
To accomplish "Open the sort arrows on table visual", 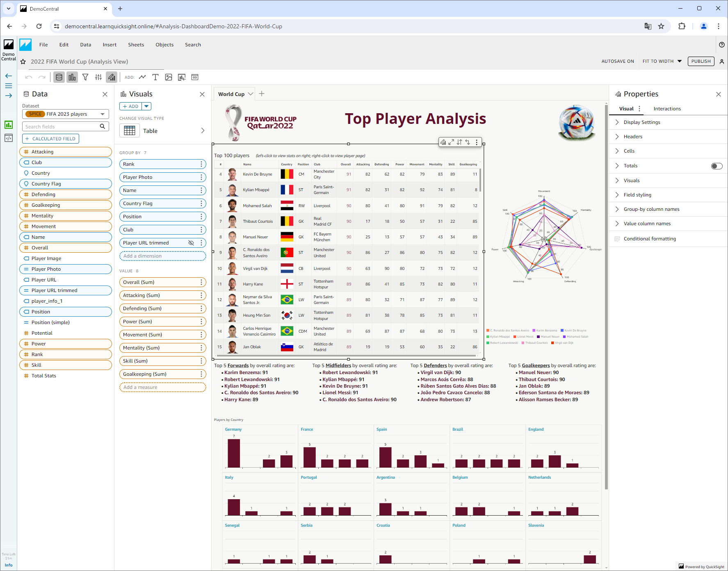I will pos(459,142).
